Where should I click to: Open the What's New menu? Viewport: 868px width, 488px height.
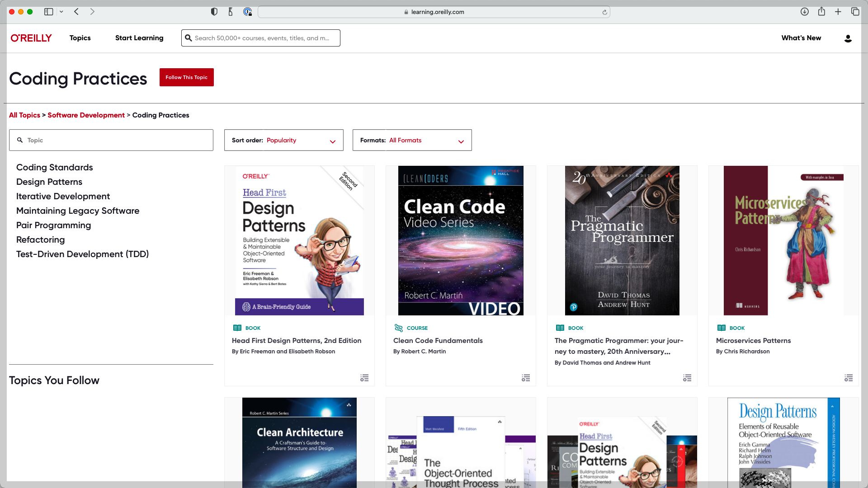click(x=801, y=38)
